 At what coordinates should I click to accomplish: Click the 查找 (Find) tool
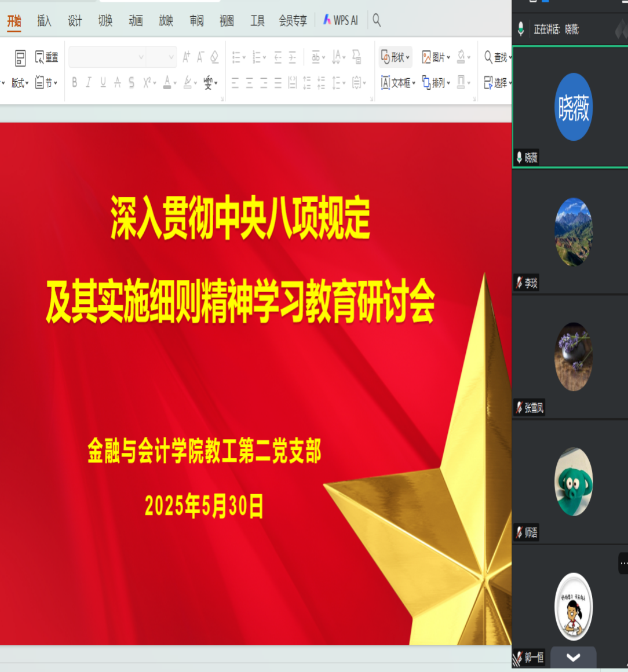pos(496,57)
